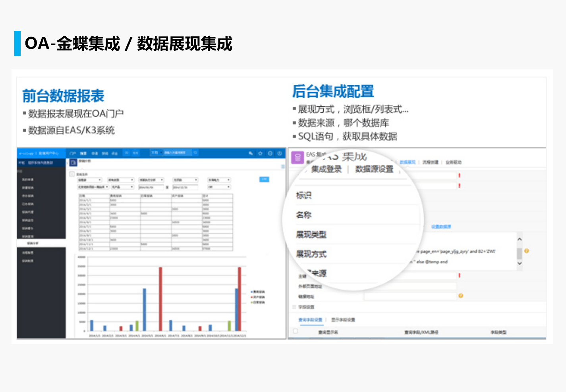Click the star favorites icon in header
Viewport: 566px width, 392px height.
pos(260,153)
